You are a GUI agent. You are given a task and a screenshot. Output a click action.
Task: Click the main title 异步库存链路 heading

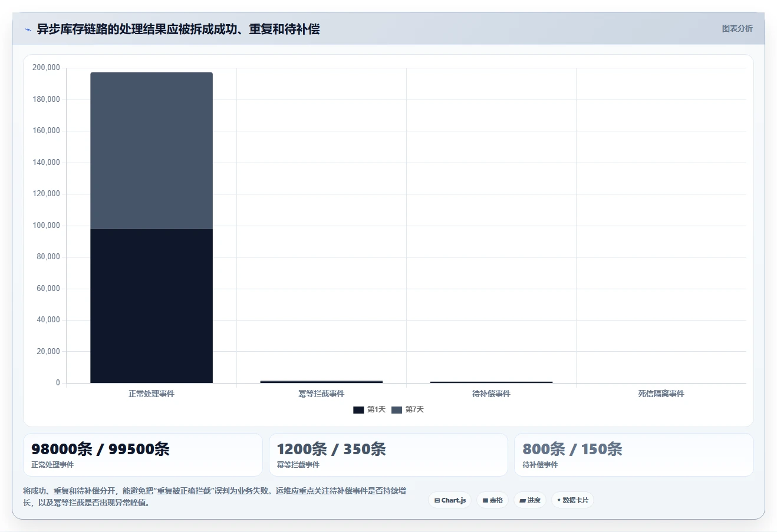tap(179, 29)
